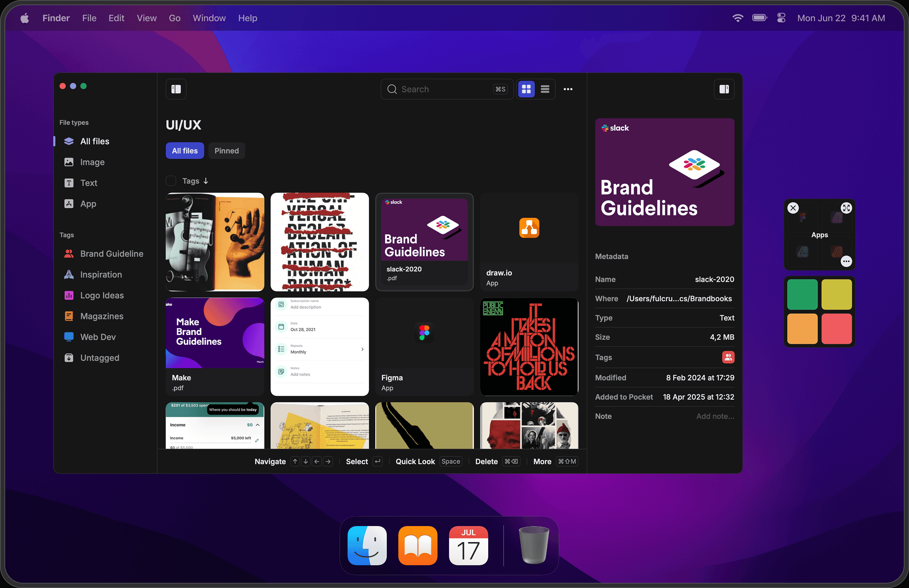
Task: Open the Apps widget options menu
Action: coord(846,262)
